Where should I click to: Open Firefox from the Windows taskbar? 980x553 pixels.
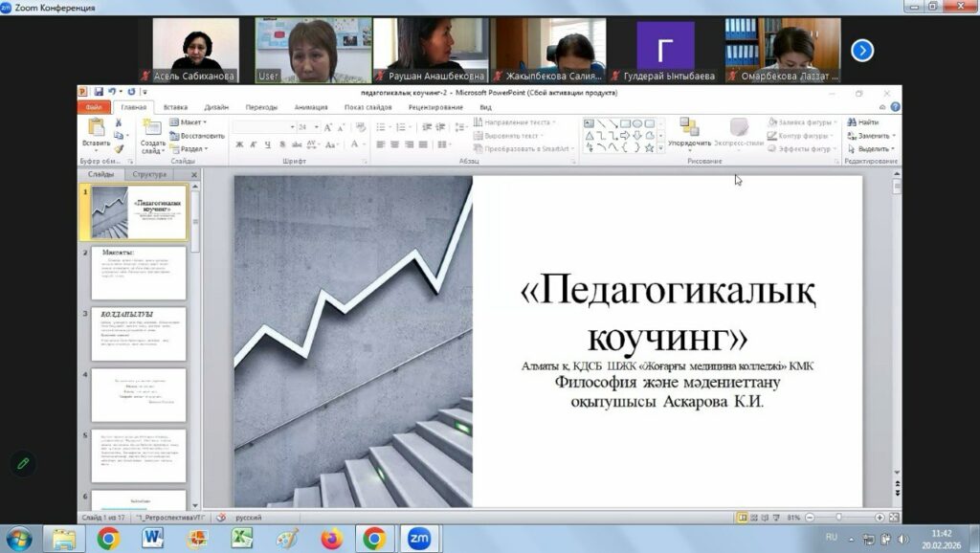click(331, 539)
